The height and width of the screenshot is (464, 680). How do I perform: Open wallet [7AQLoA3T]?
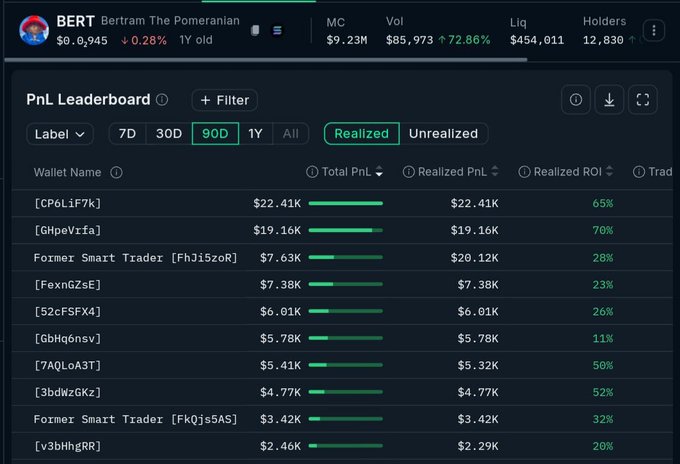click(68, 366)
